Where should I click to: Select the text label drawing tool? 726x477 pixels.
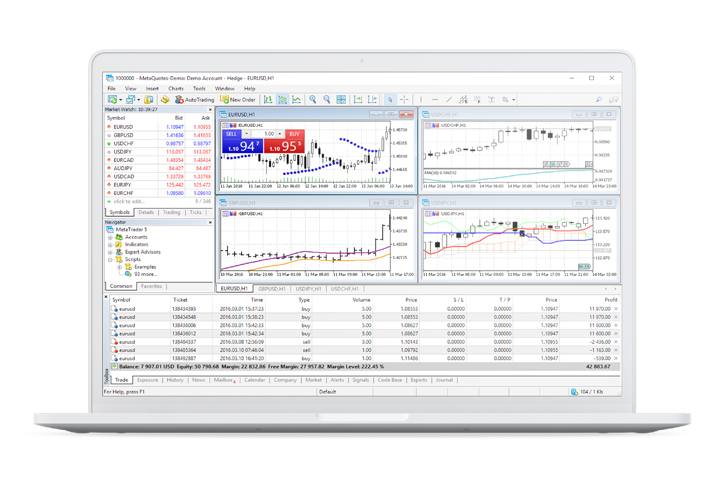pyautogui.click(x=492, y=100)
